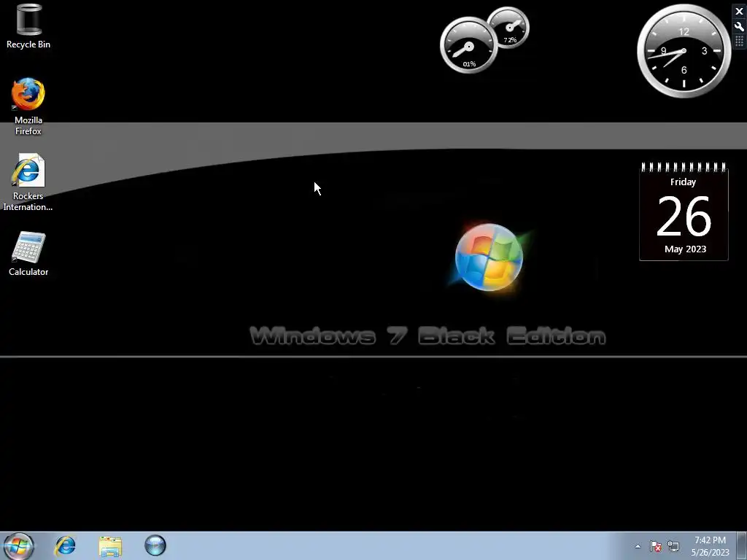747x560 pixels.
Task: Launch Internet Explorer from the taskbar
Action: [x=65, y=545]
